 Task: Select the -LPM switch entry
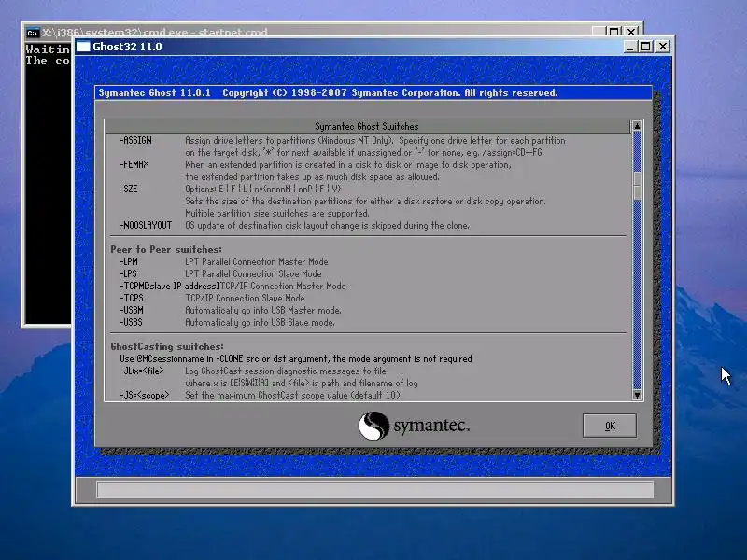click(x=129, y=262)
